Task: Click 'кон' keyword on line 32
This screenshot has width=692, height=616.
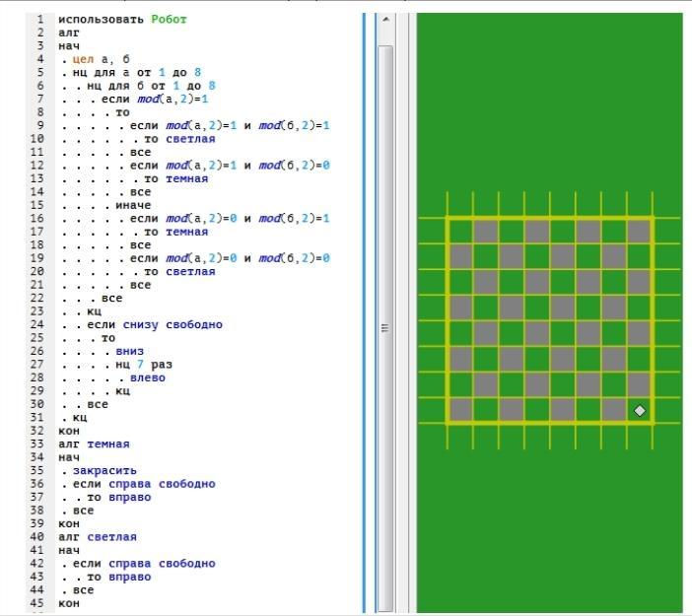Action: click(x=68, y=431)
